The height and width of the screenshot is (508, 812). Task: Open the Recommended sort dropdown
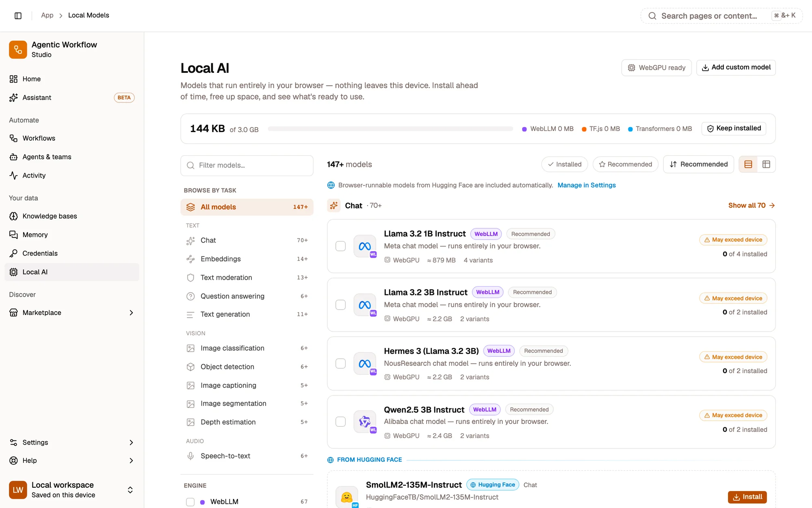[x=698, y=164]
